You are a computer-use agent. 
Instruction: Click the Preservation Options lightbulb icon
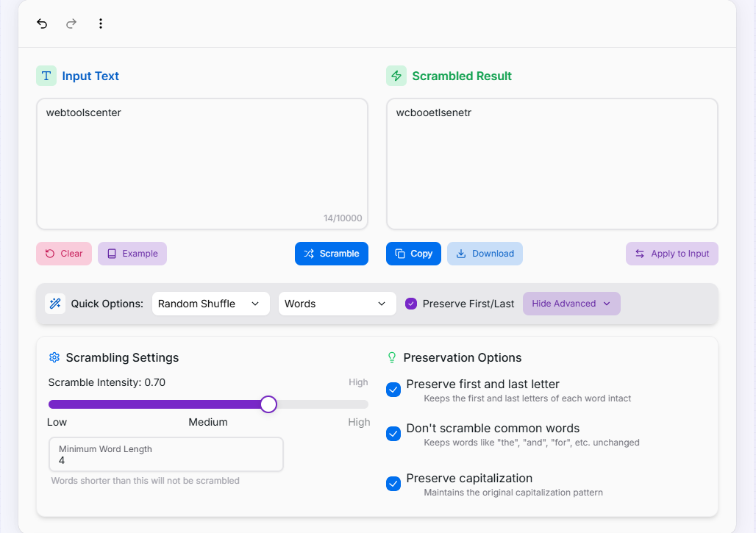click(392, 357)
